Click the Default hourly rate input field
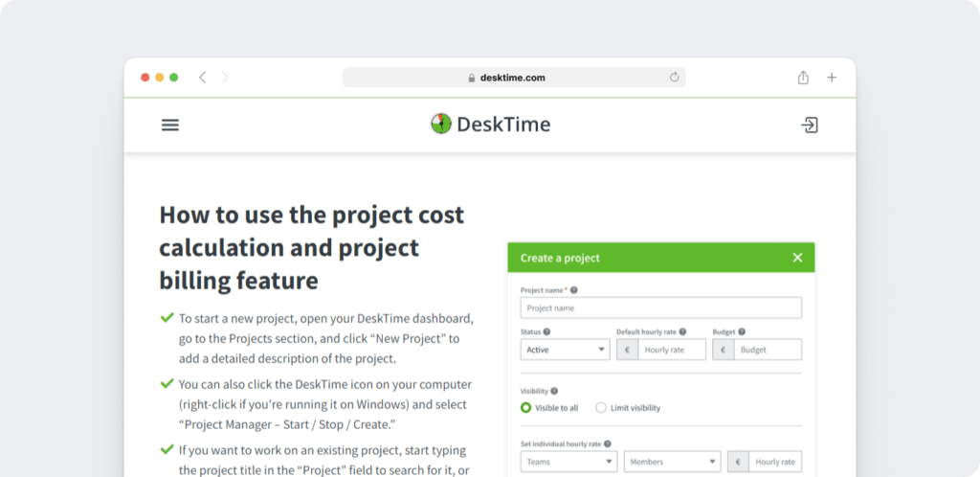 tap(672, 350)
